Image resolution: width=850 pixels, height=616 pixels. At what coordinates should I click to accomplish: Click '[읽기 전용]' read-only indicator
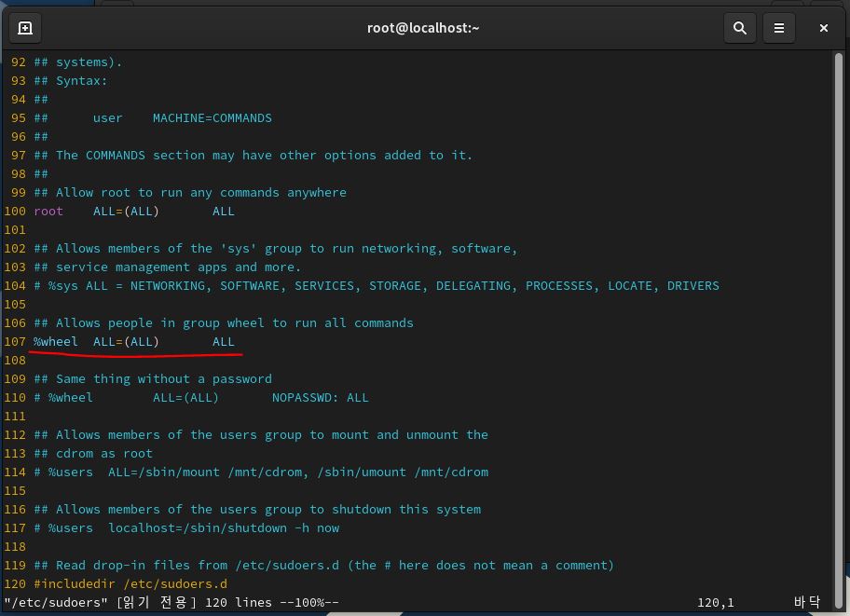point(157,602)
